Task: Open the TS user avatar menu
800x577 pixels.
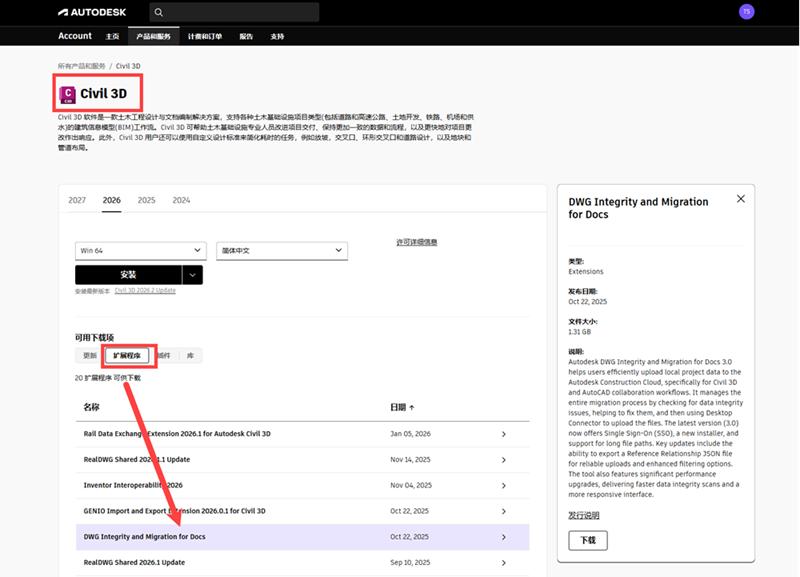Action: pos(746,12)
